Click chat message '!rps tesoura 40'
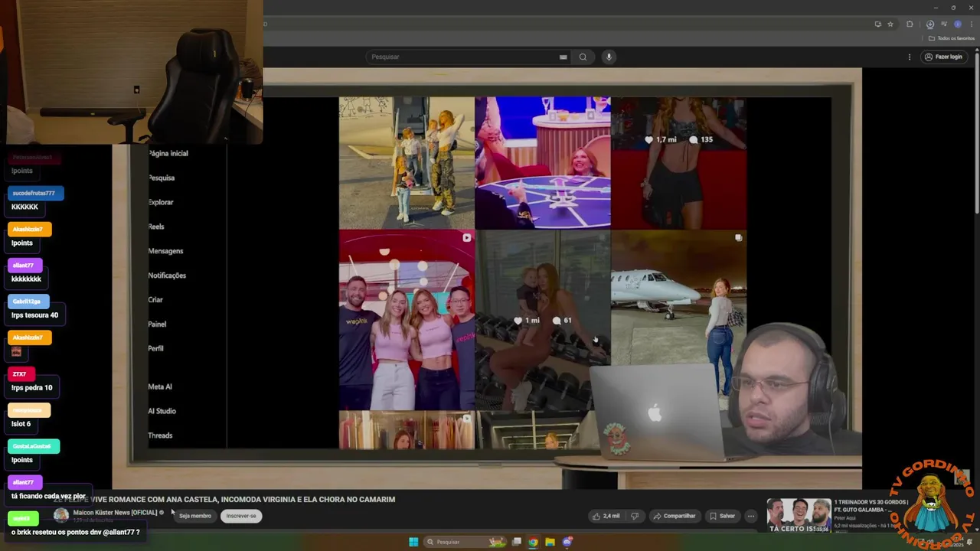Screen dimensions: 980x551 pyautogui.click(x=34, y=315)
